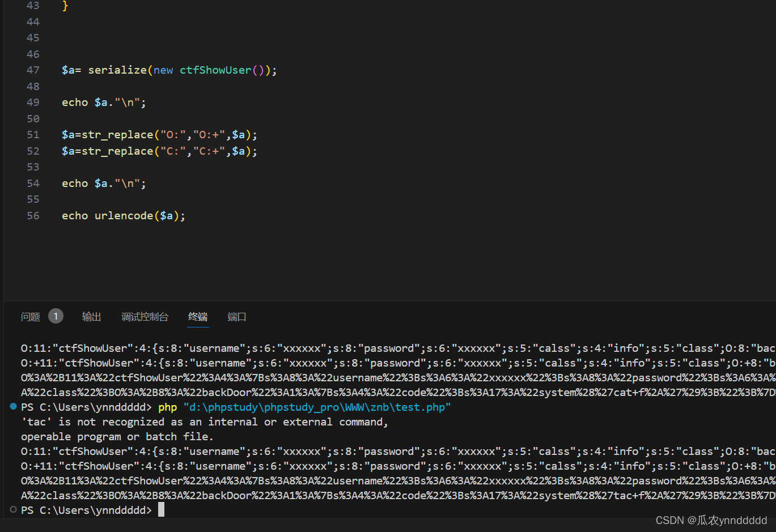Click the problems count badge showing 1
The height and width of the screenshot is (532, 776).
click(x=56, y=316)
